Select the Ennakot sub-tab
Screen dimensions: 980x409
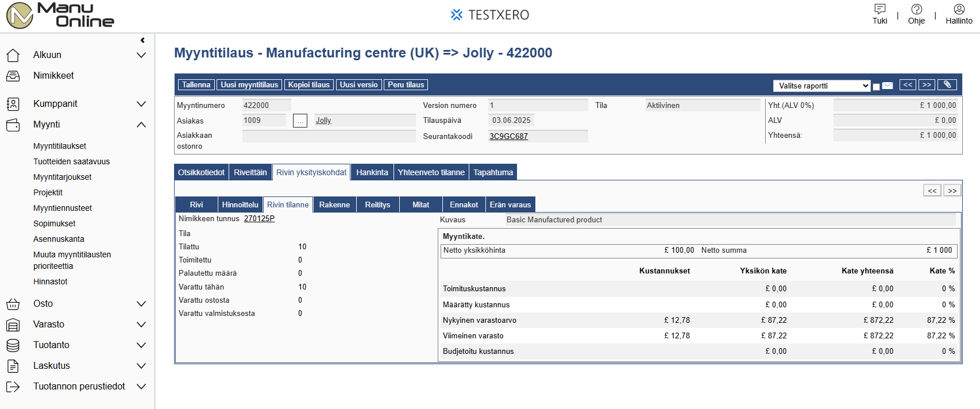(464, 204)
